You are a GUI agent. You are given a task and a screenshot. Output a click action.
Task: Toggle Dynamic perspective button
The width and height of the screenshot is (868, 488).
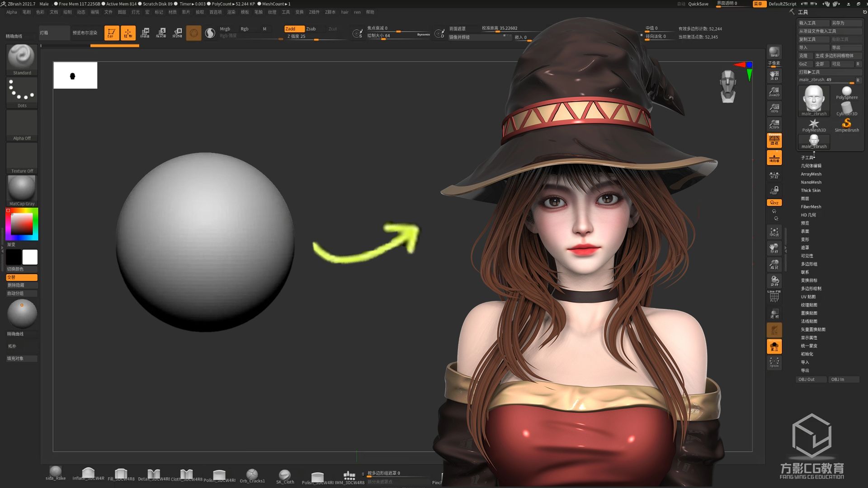click(774, 141)
